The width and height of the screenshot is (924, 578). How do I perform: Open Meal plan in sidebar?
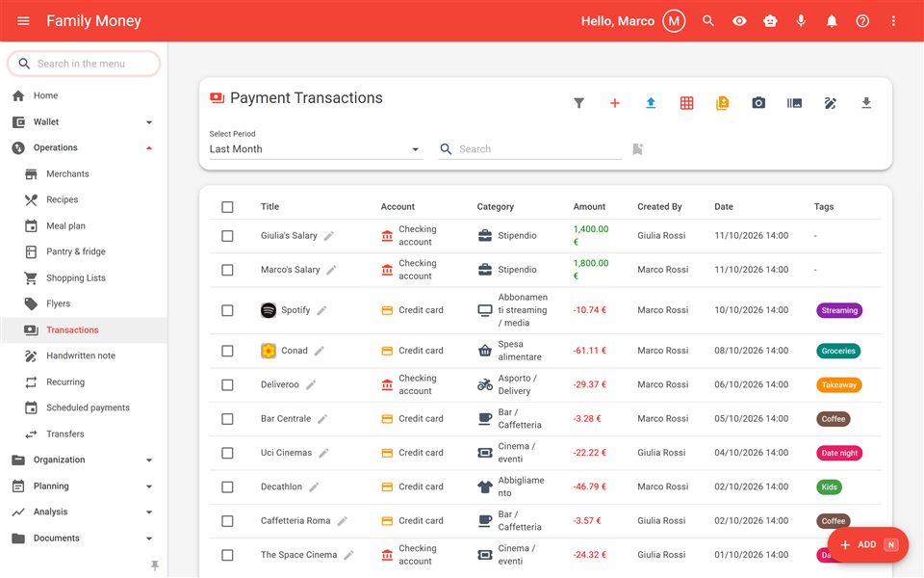(x=83, y=225)
